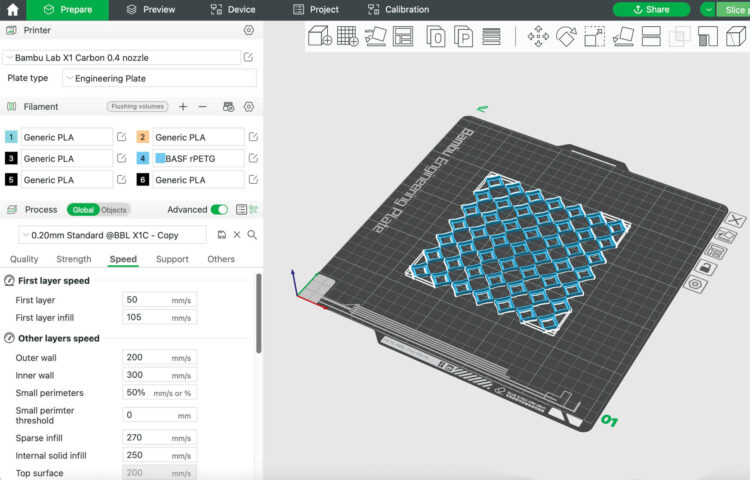Viewport: 750px width, 480px height.
Task: Expand the 0.20mm Standard process preset dropdown
Action: [112, 234]
